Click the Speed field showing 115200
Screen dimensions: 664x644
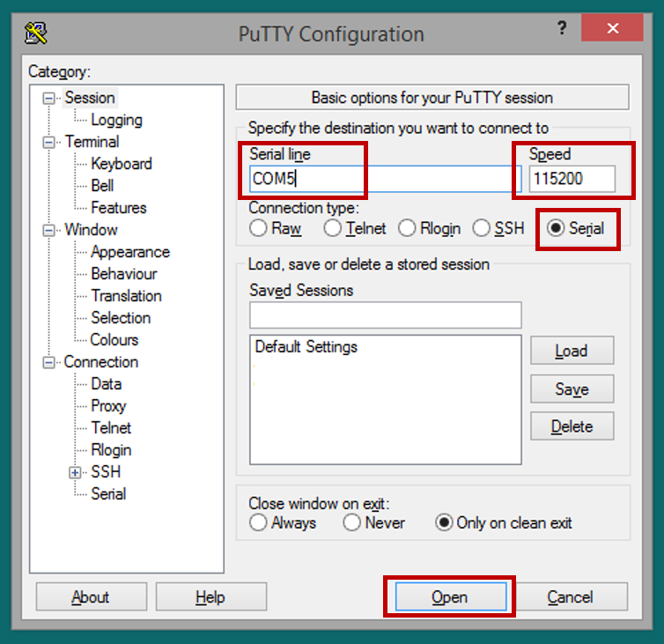(572, 179)
